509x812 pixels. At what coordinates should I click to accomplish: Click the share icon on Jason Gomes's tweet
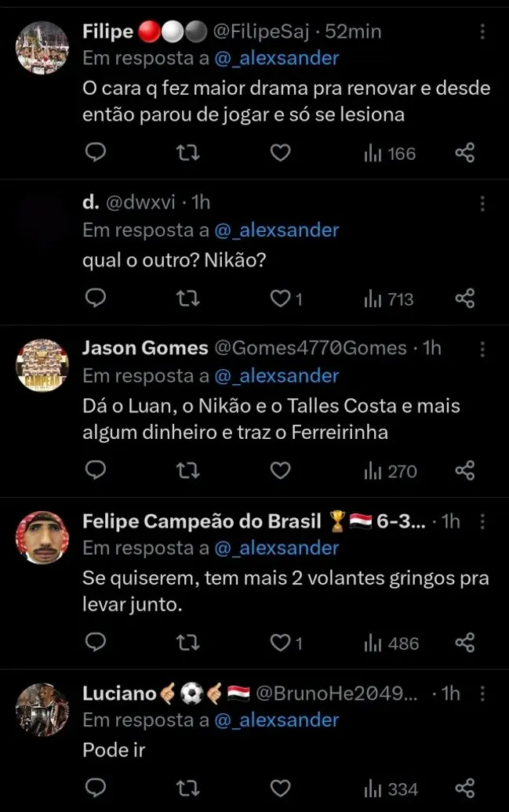pyautogui.click(x=465, y=470)
